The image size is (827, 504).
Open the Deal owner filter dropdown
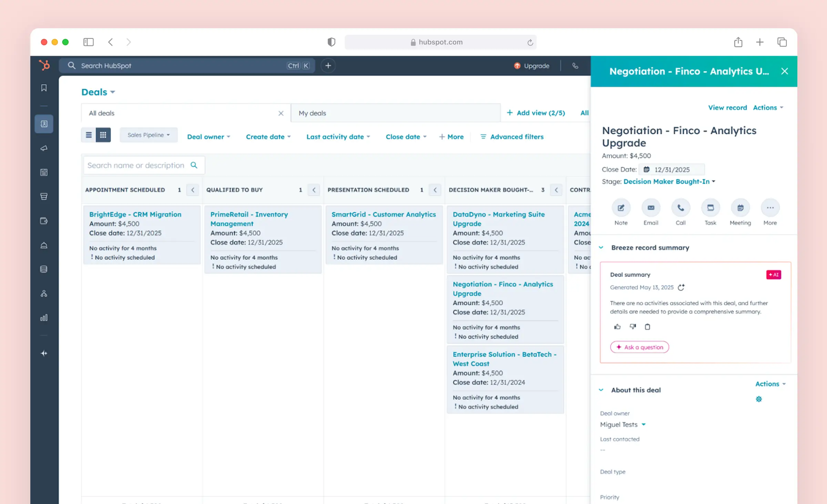[208, 137]
